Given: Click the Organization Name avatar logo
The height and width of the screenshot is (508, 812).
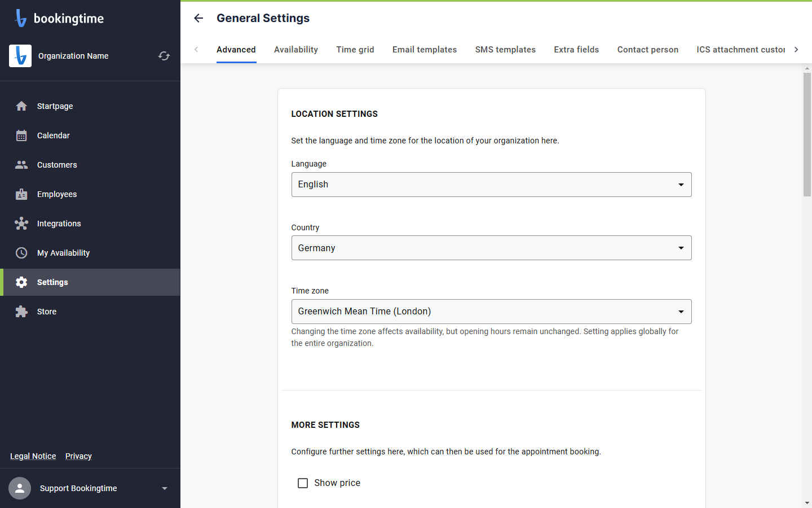Looking at the screenshot, I should (x=20, y=56).
